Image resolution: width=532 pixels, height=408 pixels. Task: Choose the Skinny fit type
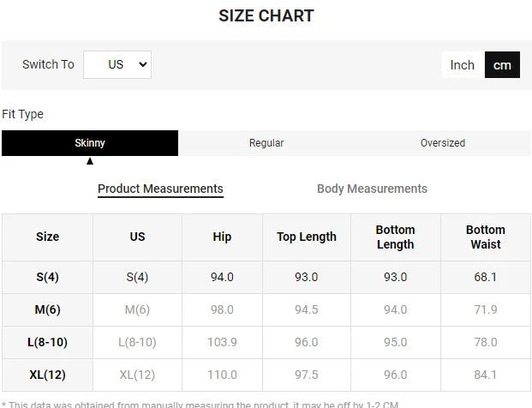point(90,143)
